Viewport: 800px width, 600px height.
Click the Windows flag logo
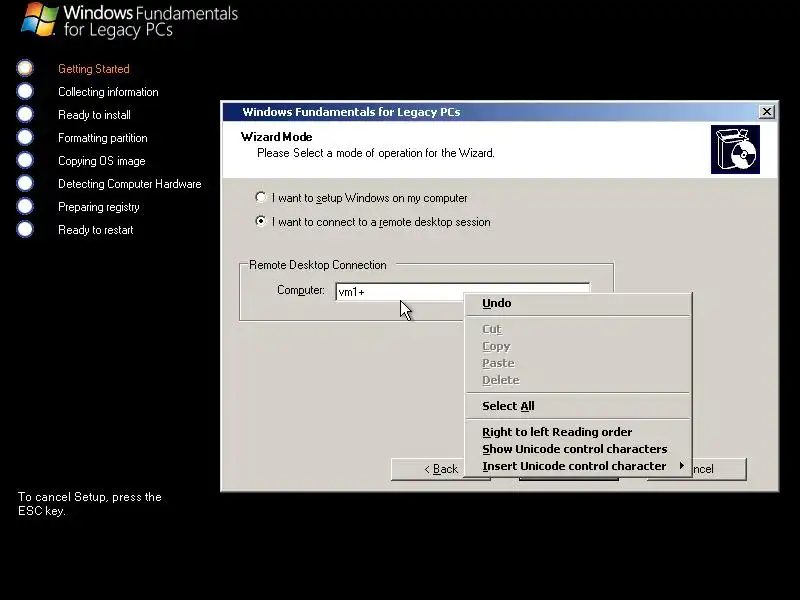[x=39, y=19]
